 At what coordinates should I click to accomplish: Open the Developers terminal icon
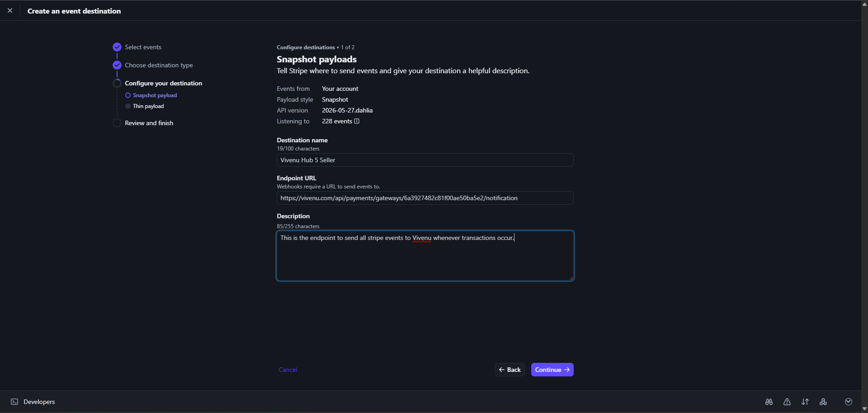[14, 402]
